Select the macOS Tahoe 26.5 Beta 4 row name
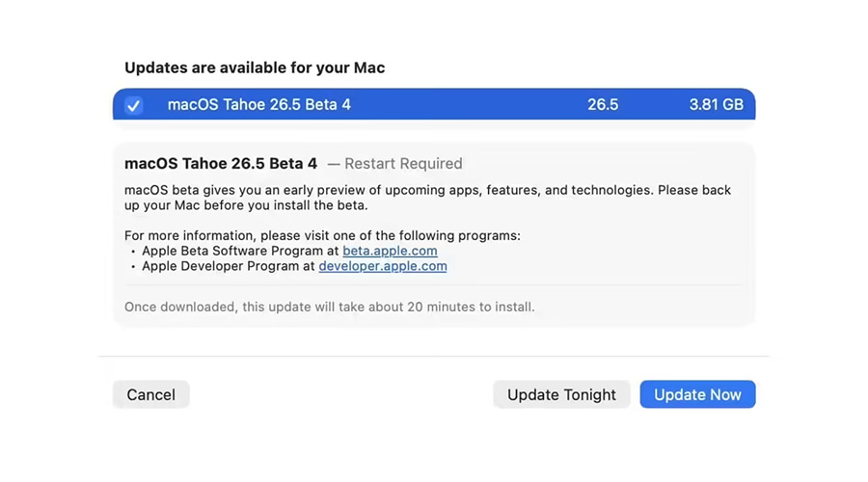868x482 pixels. click(x=259, y=104)
